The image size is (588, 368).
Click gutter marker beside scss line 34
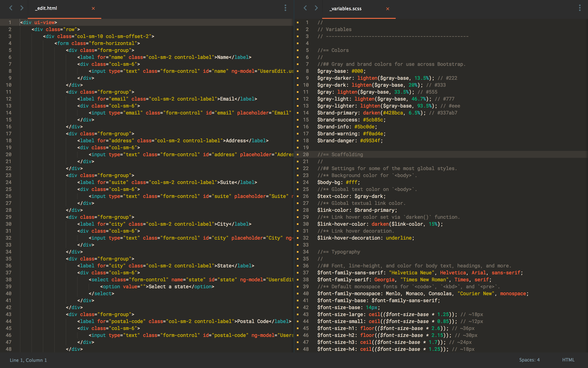pos(298,252)
